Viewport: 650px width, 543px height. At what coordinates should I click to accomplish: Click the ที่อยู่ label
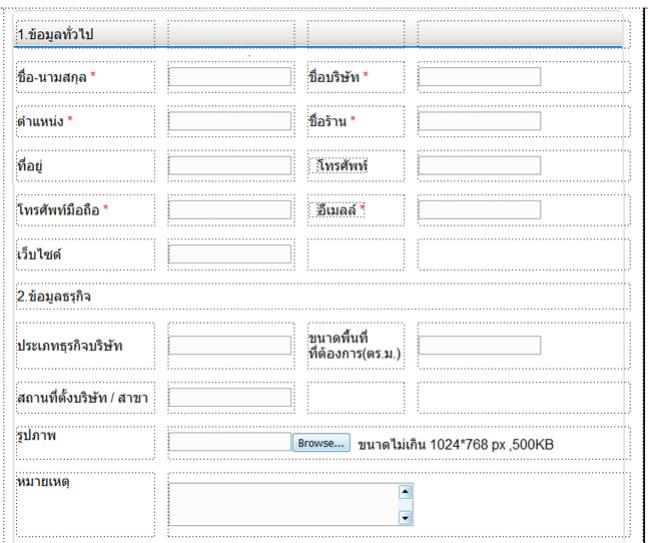click(29, 166)
